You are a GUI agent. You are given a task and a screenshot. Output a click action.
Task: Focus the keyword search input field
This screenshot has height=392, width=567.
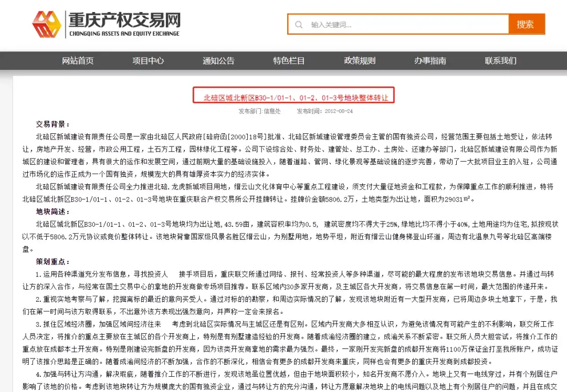(398, 25)
